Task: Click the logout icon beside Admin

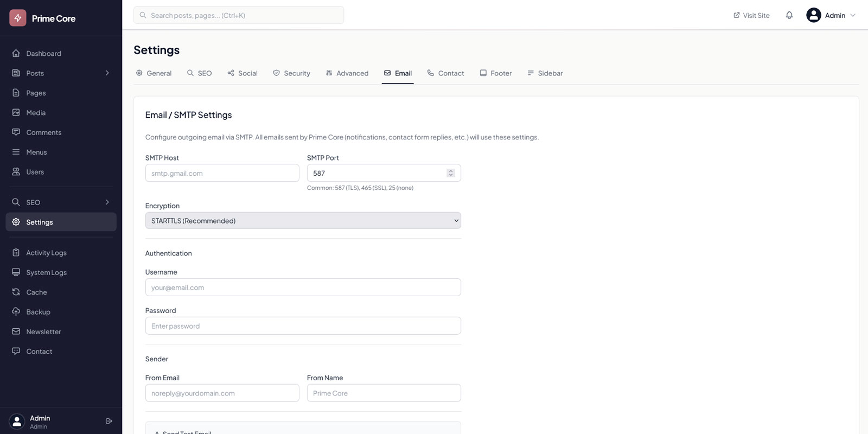Action: pos(108,421)
